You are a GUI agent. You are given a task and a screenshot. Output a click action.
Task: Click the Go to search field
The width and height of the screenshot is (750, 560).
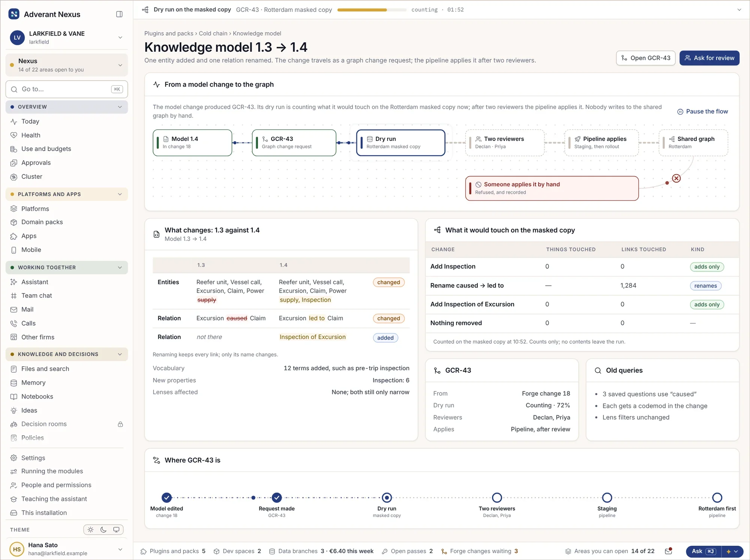(x=67, y=89)
